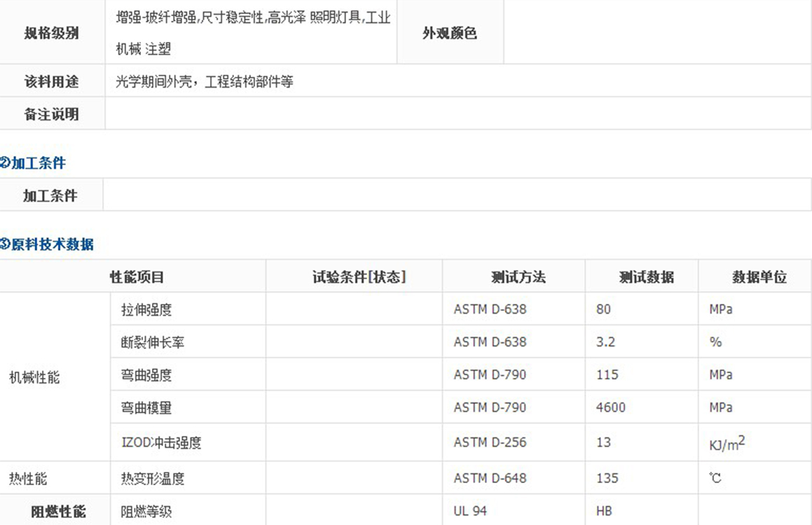Click the ③原料技术数据 section heading

(47, 244)
